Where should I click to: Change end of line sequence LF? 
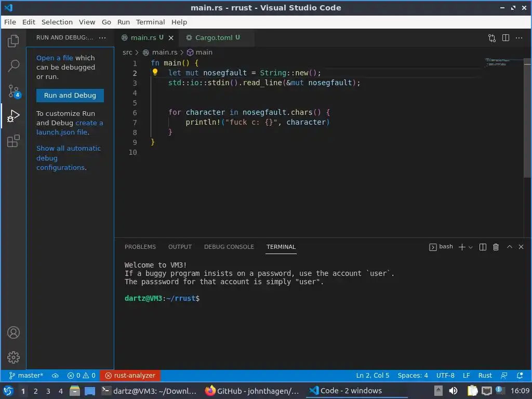click(466, 376)
